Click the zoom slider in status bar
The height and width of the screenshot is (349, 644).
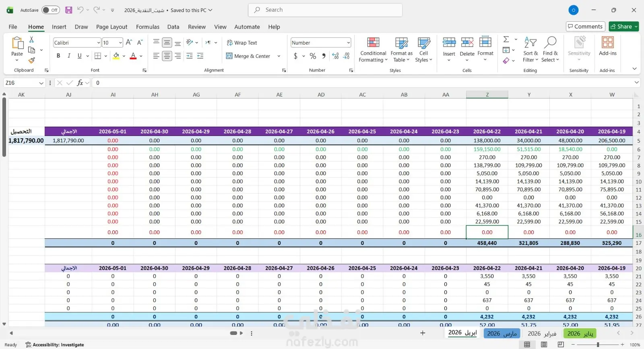point(598,345)
